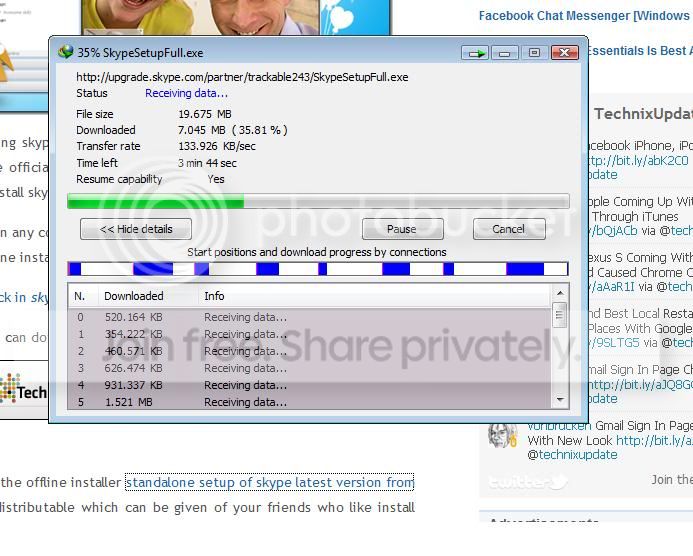Screen dimensions: 693x556
Task: Minimize the SkypeSetupFull.exe download dialog
Action: tap(504, 53)
